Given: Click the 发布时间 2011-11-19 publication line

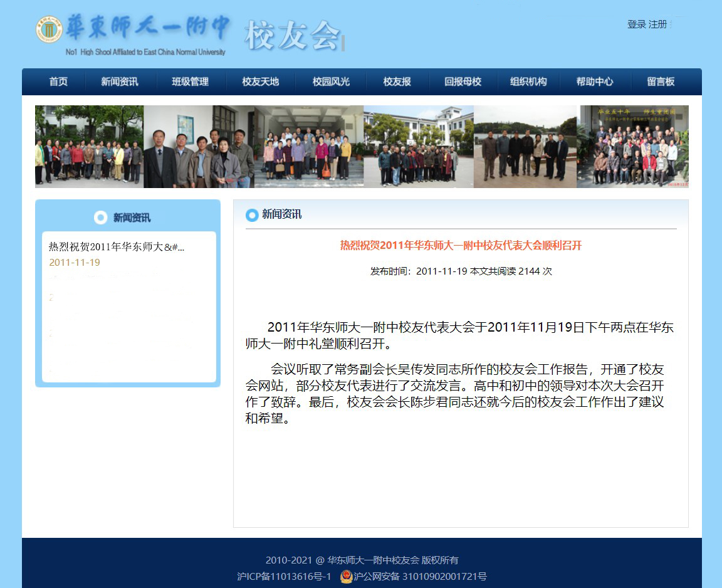Looking at the screenshot, I should [x=461, y=271].
